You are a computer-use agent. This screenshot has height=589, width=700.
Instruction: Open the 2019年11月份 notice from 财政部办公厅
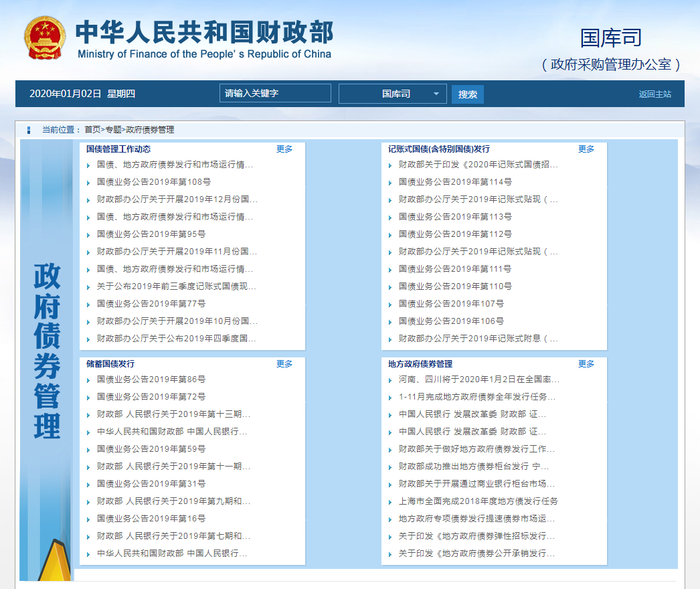coord(177,252)
